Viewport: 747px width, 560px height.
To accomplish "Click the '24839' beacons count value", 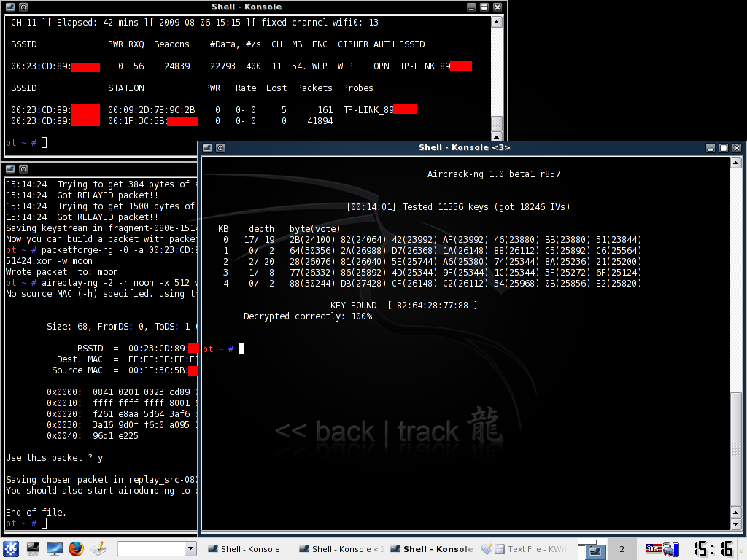I will coord(177,66).
